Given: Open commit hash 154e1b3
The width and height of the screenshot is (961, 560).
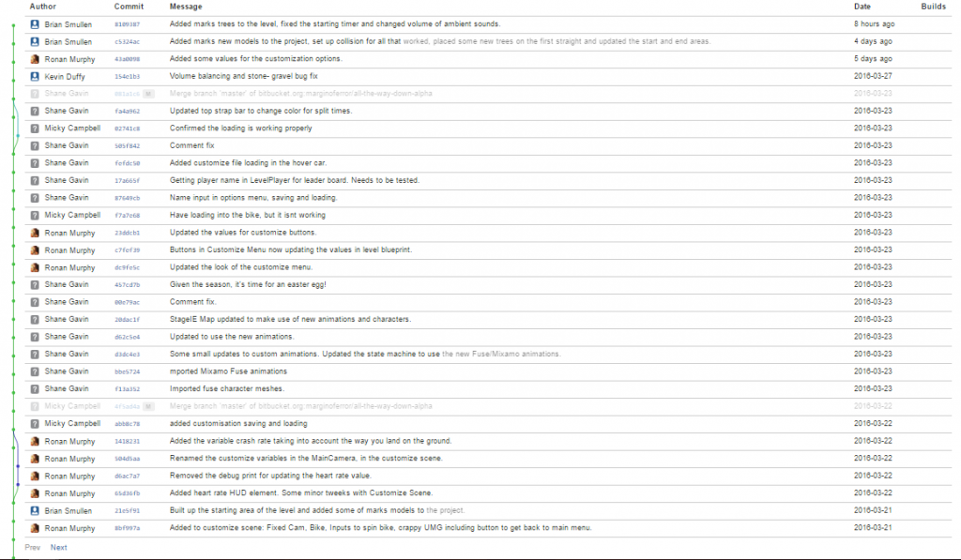Looking at the screenshot, I should pos(127,77).
